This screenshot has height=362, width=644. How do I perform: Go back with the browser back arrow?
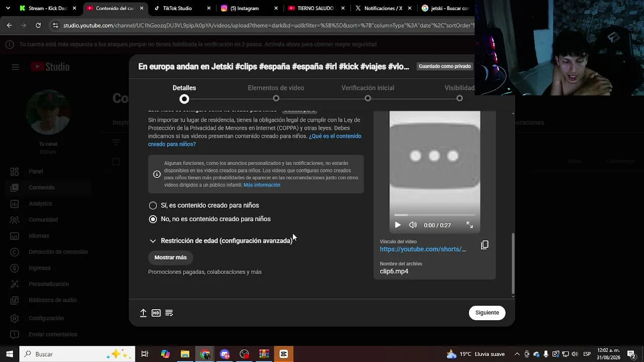(x=9, y=25)
